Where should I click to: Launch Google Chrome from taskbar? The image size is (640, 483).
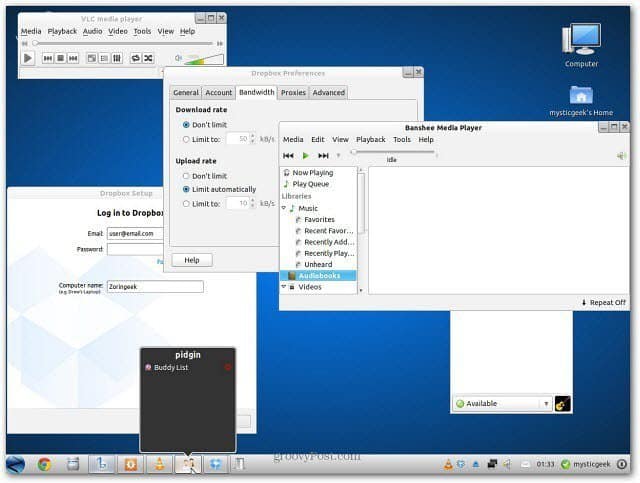pyautogui.click(x=44, y=465)
